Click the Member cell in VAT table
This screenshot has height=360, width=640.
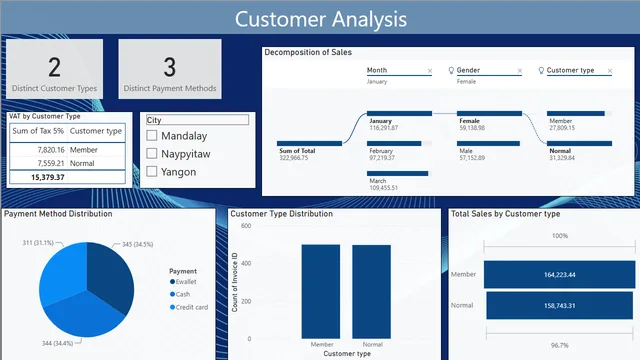click(x=84, y=150)
